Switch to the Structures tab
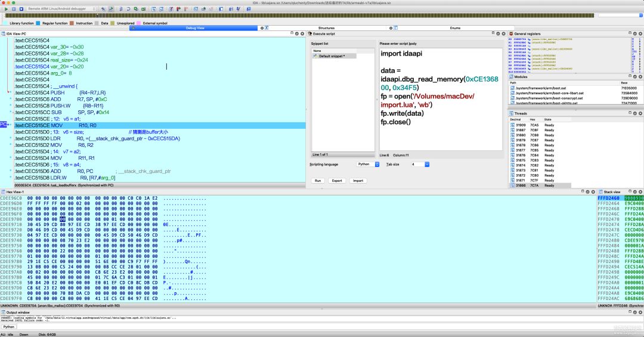 coord(326,28)
